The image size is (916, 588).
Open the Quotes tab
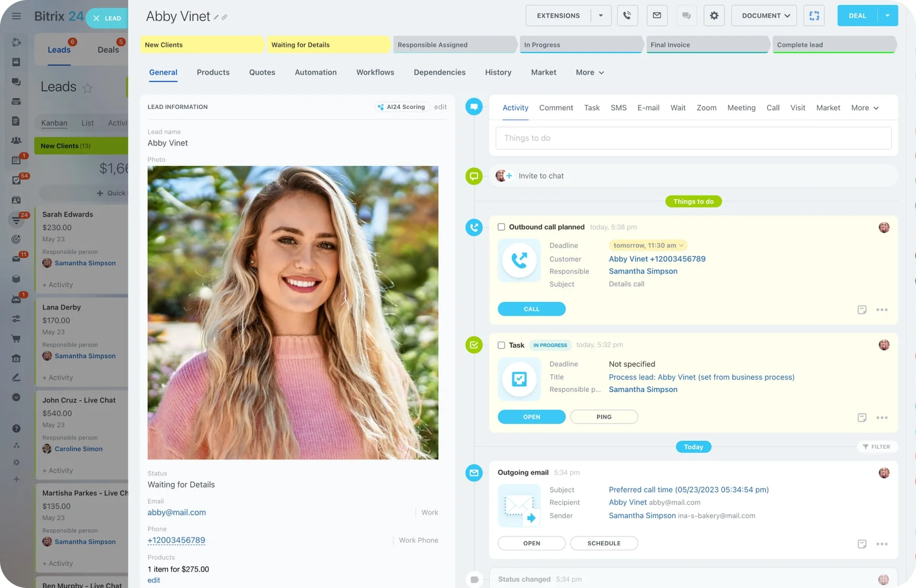(x=262, y=72)
